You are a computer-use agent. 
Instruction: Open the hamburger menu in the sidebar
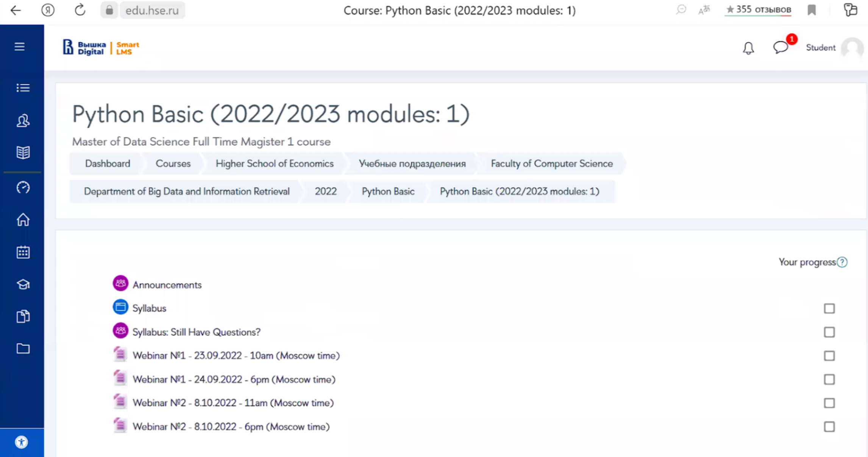pyautogui.click(x=20, y=47)
